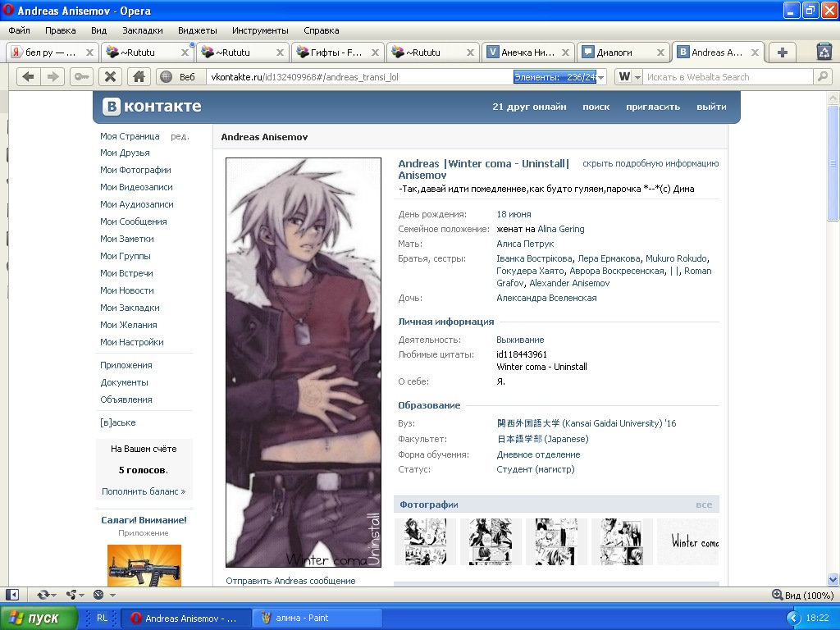Open the Виджеты menu

tap(198, 30)
